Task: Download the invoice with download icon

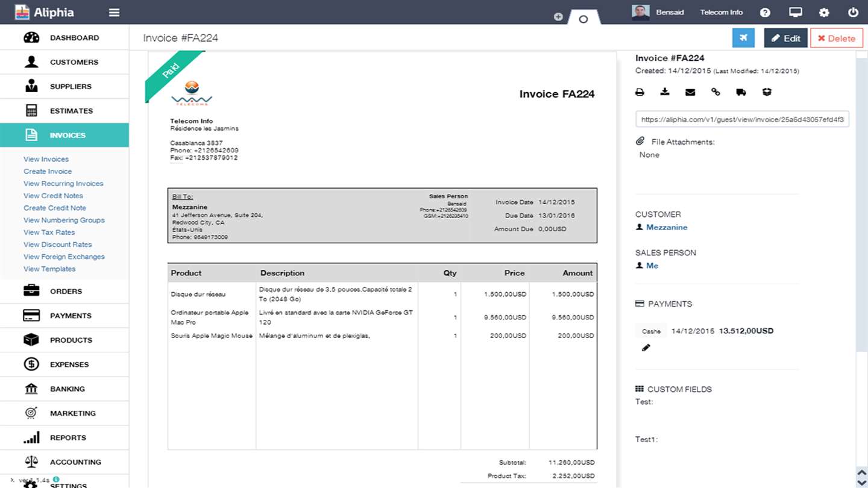Action: [665, 92]
